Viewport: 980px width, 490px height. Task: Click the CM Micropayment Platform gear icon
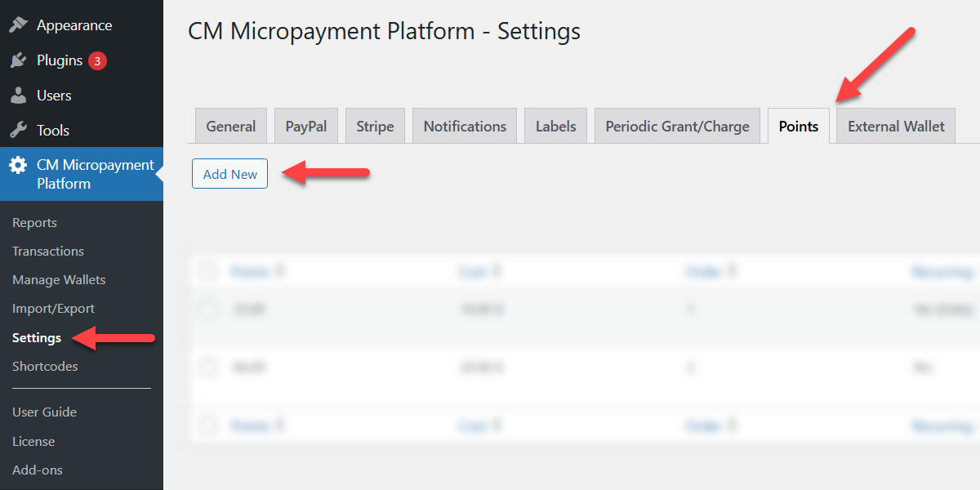(18, 166)
